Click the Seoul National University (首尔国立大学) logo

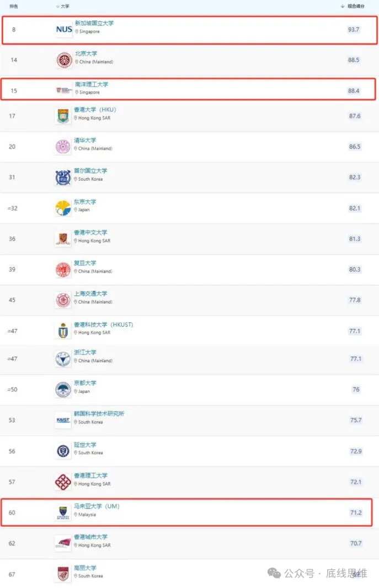(x=63, y=177)
